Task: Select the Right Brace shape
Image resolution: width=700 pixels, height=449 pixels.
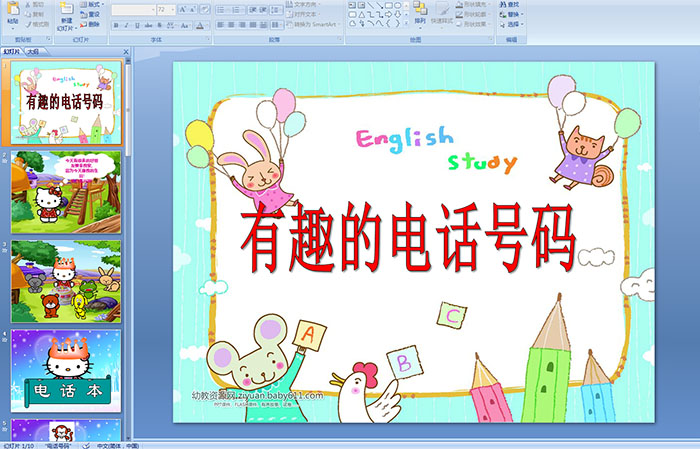Action: click(398, 23)
